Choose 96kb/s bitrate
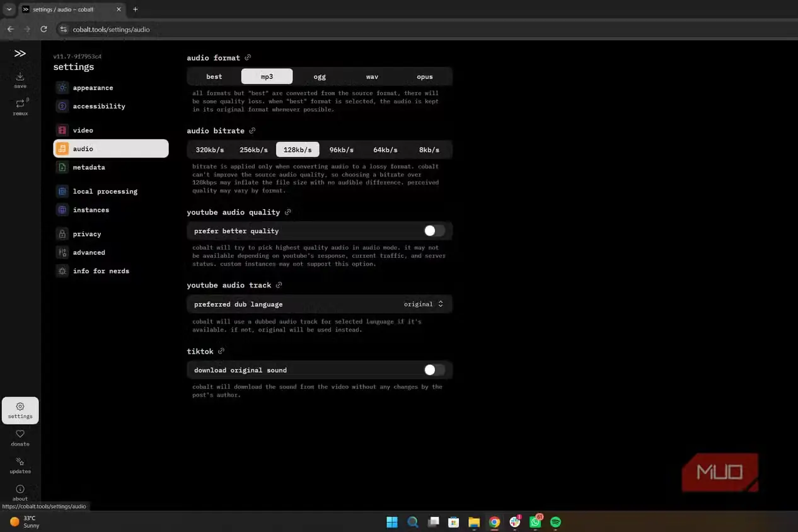The width and height of the screenshot is (798, 532). tap(342, 149)
